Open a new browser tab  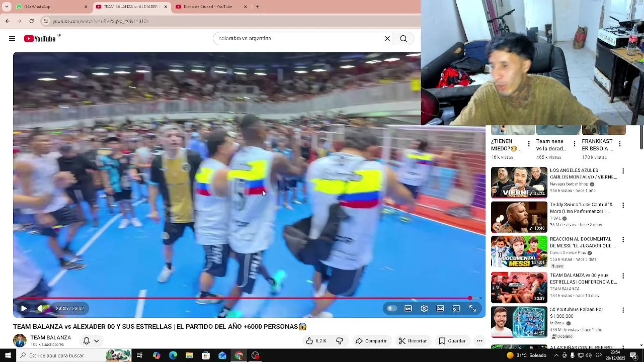tap(258, 7)
